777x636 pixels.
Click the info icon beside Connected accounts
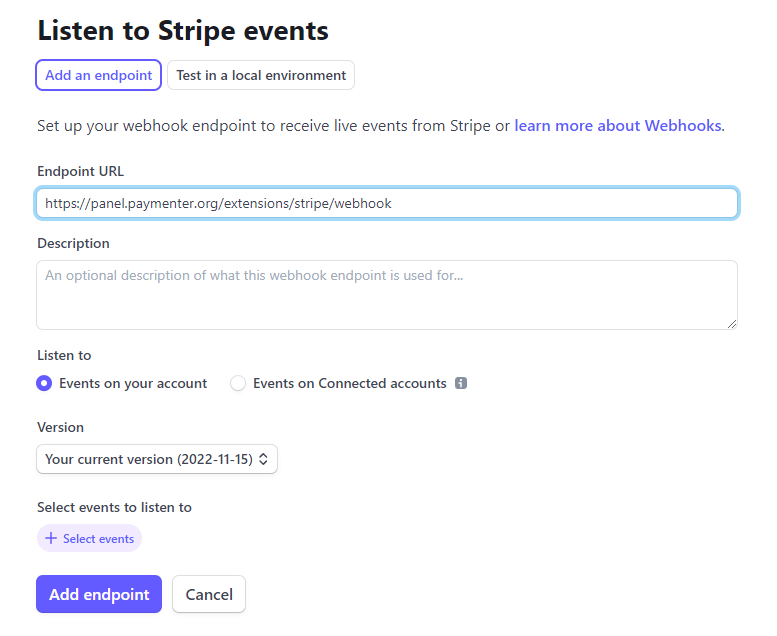pyautogui.click(x=460, y=383)
